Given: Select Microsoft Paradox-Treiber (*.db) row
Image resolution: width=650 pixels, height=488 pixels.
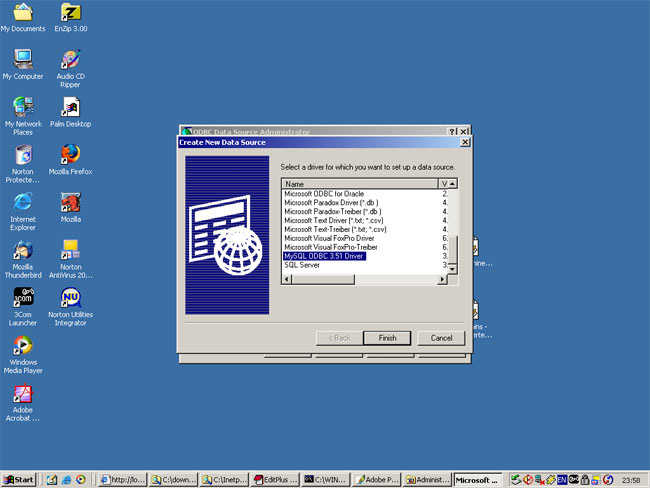Looking at the screenshot, I should 333,211.
